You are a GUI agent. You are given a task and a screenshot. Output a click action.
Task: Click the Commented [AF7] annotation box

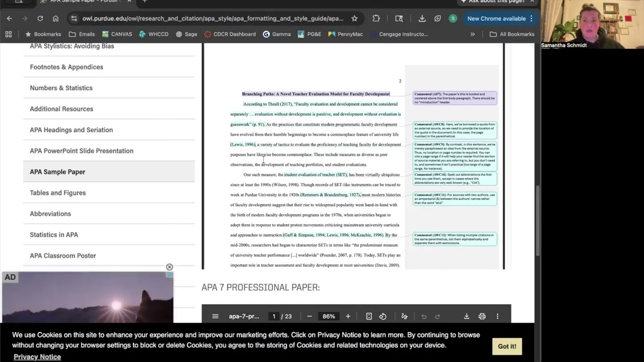[x=455, y=98]
